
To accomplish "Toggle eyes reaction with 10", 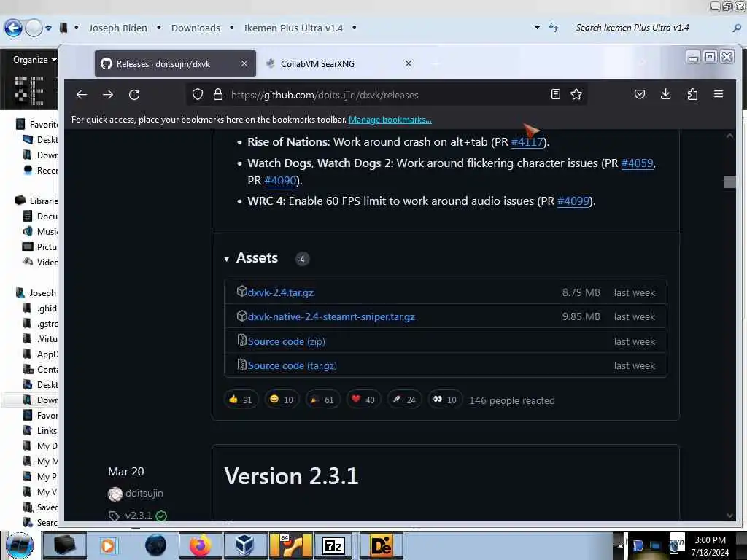I will (445, 400).
